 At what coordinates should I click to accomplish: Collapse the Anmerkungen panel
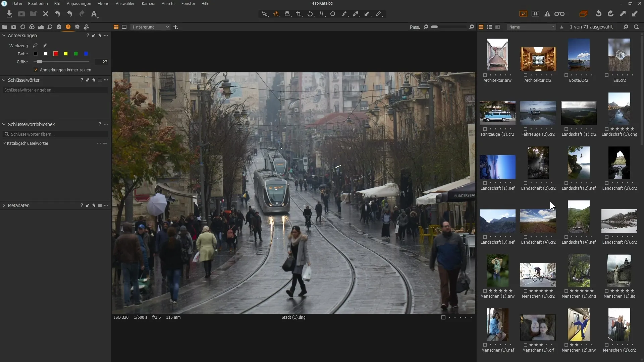4,35
